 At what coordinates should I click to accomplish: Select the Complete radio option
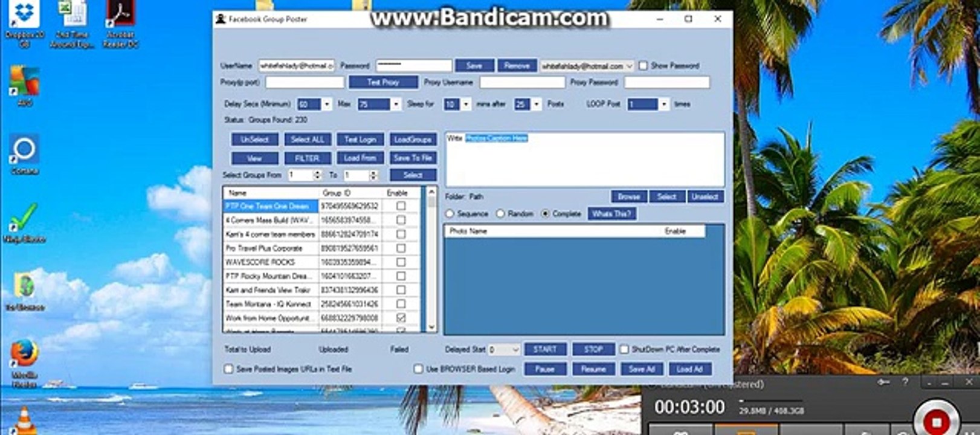[x=546, y=214]
